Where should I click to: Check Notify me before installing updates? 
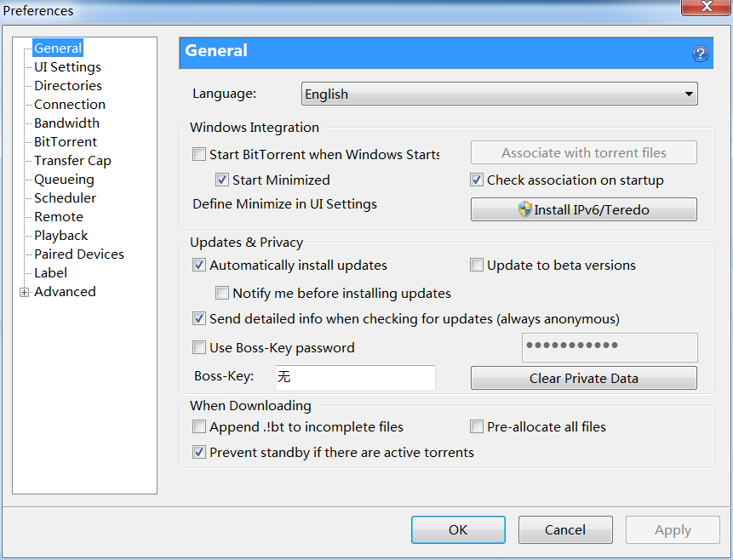[222, 294]
